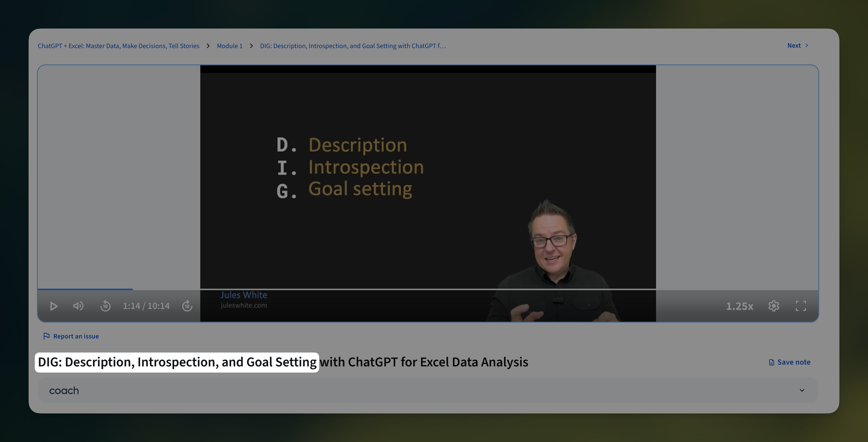
Task: Skip forward 10 seconds
Action: click(187, 306)
